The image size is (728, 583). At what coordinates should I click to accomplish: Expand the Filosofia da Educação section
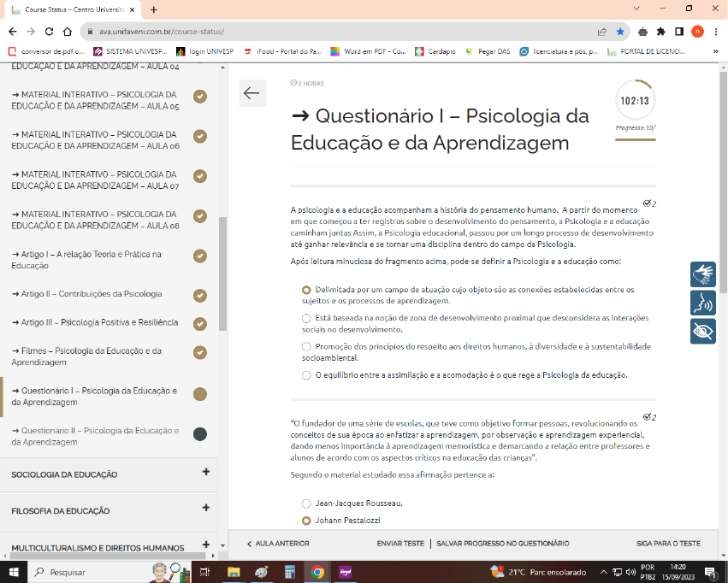coord(206,508)
